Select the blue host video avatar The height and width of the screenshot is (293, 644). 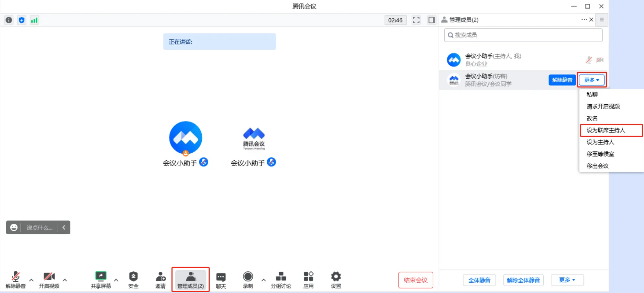(186, 138)
